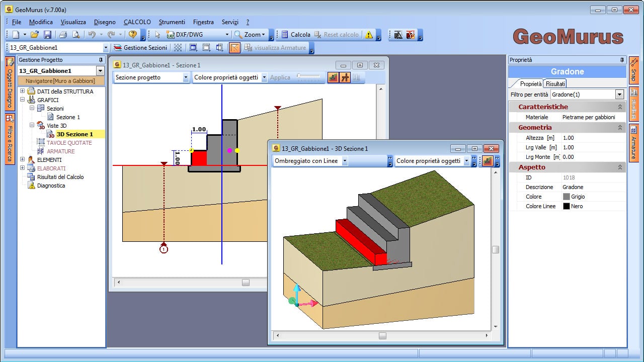Pin the Gestione Progetto panel
The height and width of the screenshot is (362, 644).
click(x=101, y=60)
